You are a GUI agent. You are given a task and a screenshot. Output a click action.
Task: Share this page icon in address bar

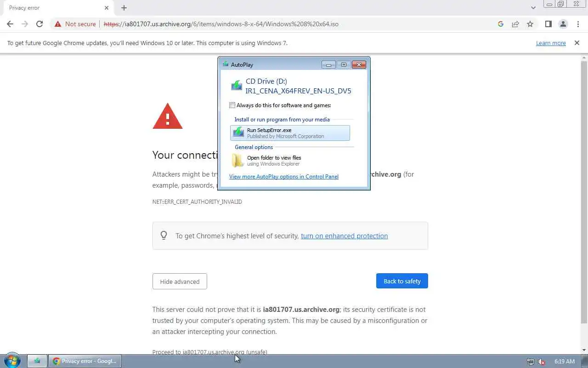pos(515,24)
